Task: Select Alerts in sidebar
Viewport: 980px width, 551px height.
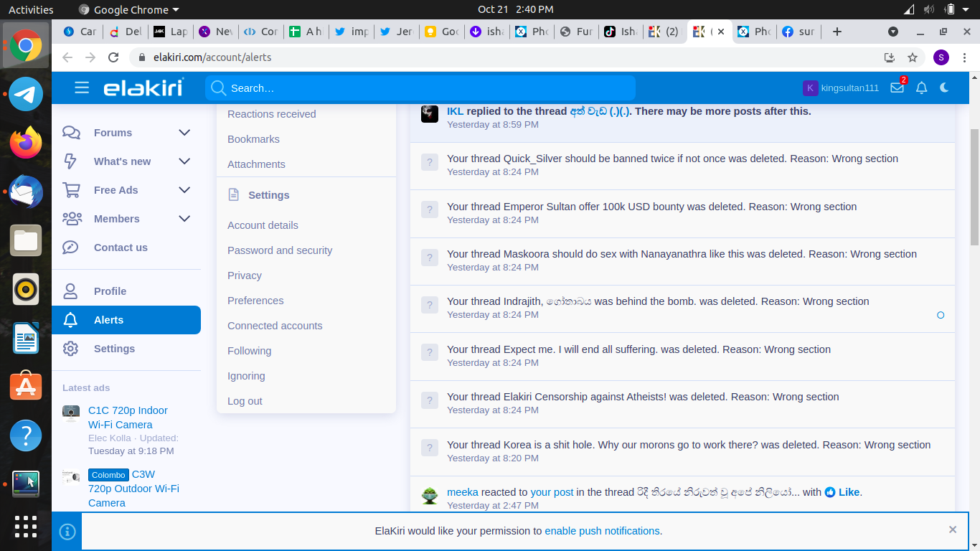Action: pos(126,320)
